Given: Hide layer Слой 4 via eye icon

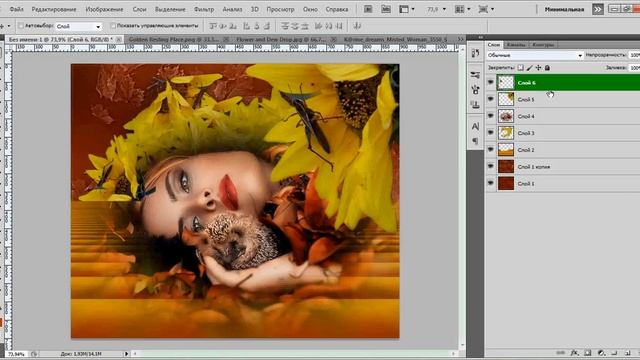Looking at the screenshot, I should click(490, 116).
